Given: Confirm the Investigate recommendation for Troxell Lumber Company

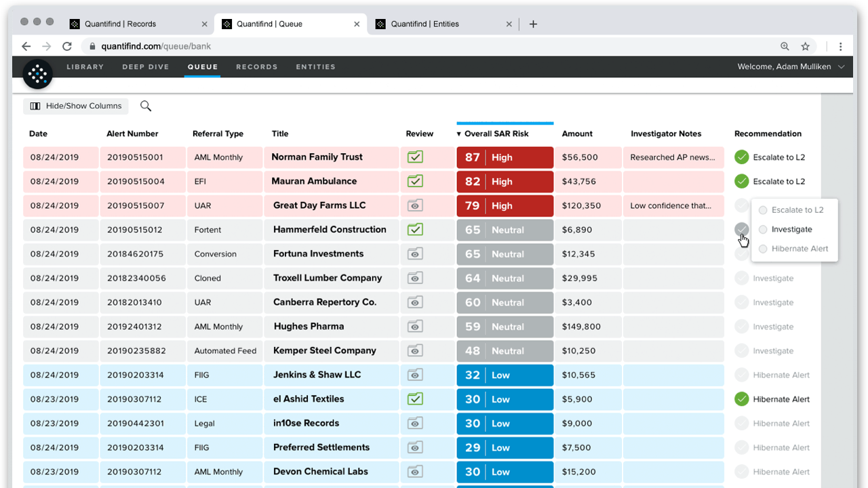Looking at the screenshot, I should tap(742, 278).
